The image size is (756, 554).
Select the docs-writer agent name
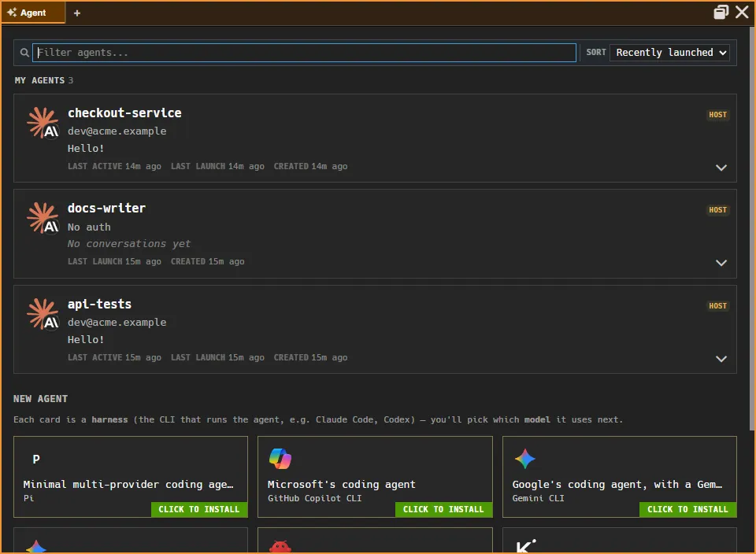click(x=106, y=209)
